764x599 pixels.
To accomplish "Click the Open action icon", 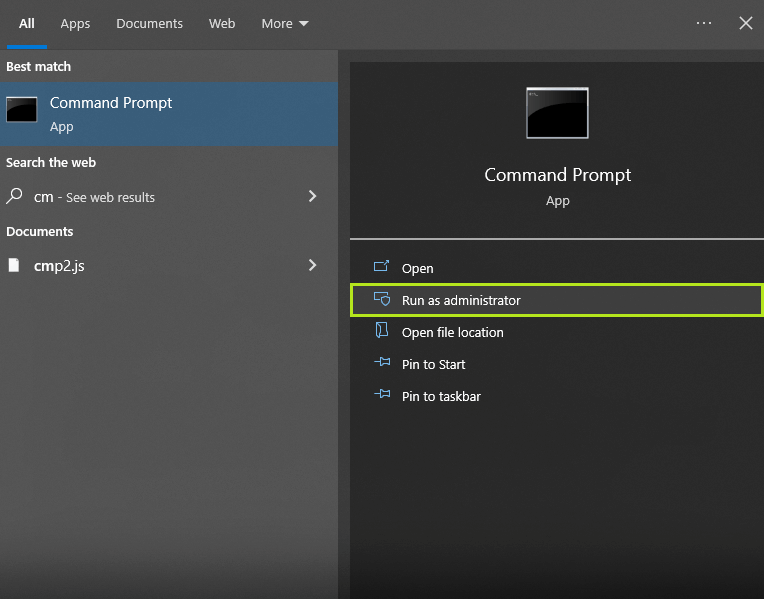I will point(381,266).
